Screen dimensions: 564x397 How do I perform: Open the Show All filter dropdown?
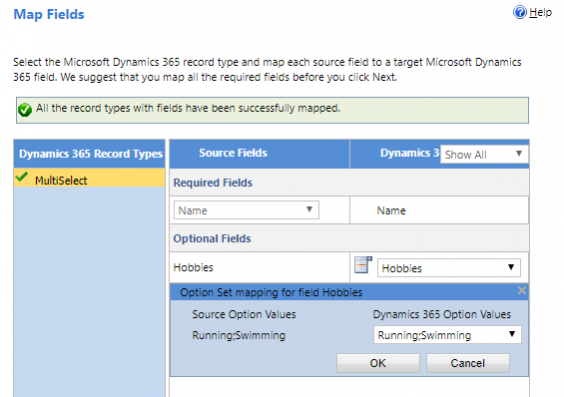coord(484,155)
